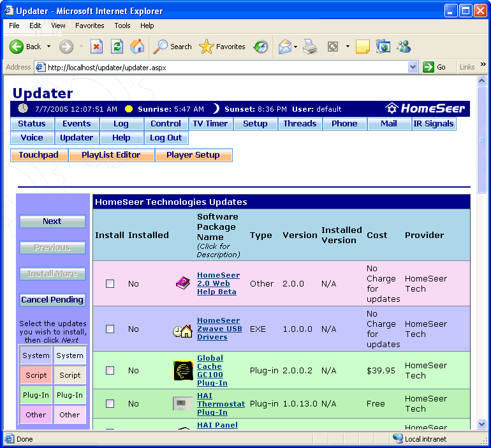This screenshot has height=448, width=491.
Task: Click the Print icon
Action: click(310, 47)
